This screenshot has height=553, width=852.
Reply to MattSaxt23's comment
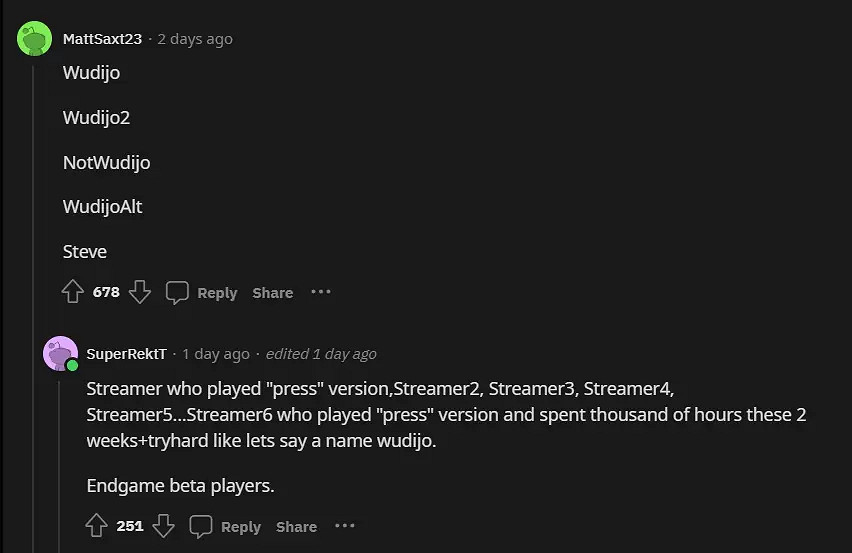(202, 292)
